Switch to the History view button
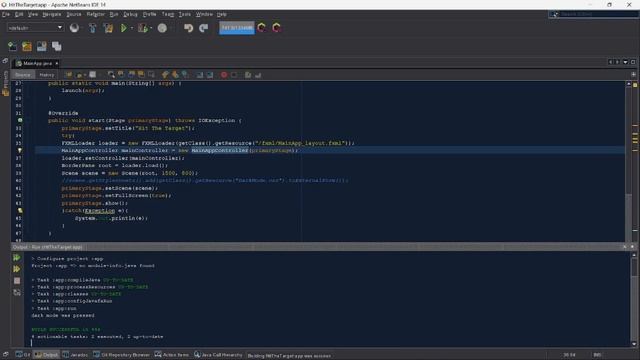The image size is (640, 360). coord(47,75)
